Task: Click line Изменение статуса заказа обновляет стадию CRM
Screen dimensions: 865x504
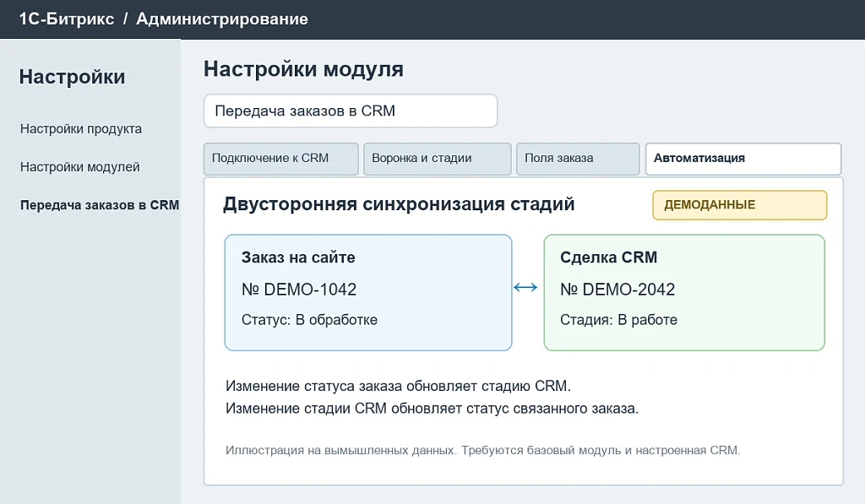Action: pos(399,386)
